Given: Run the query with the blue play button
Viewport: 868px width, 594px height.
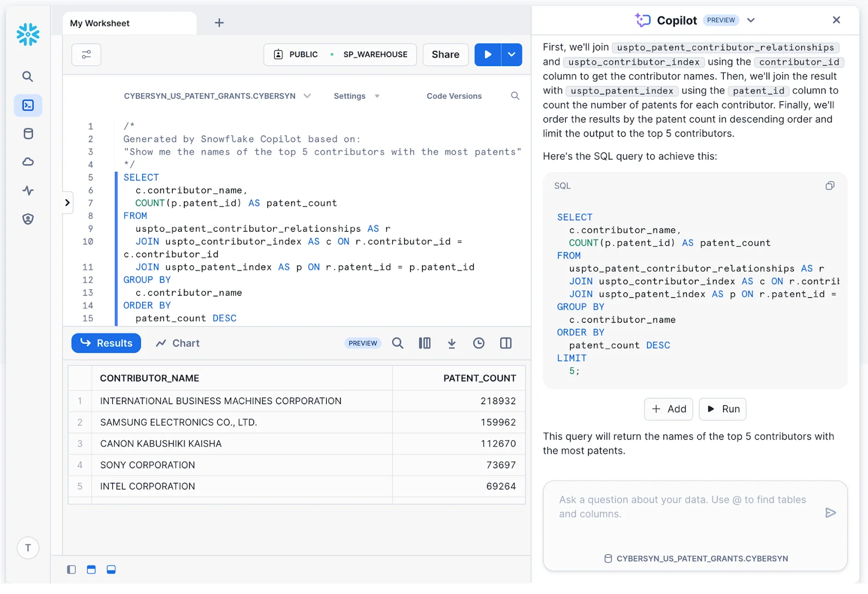Looking at the screenshot, I should 488,54.
